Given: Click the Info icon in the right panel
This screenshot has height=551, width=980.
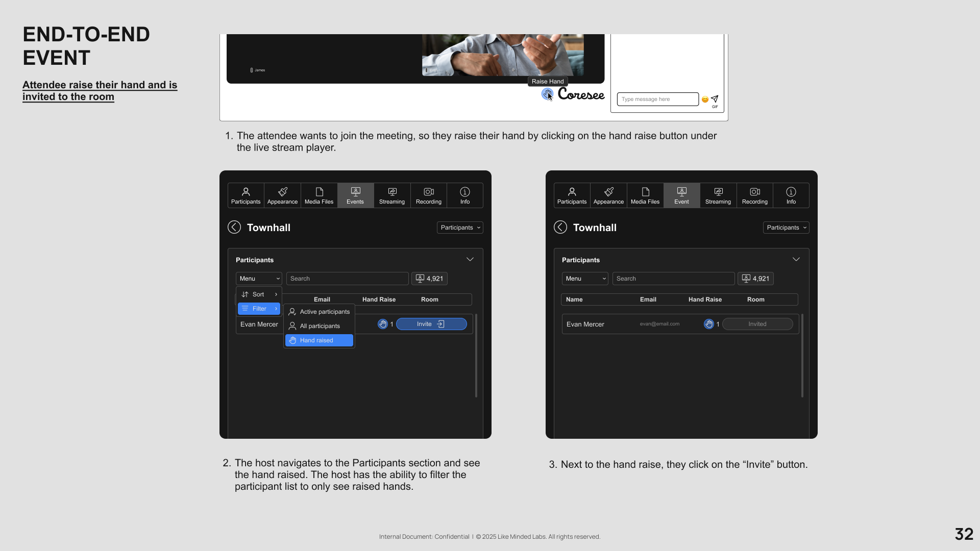Looking at the screenshot, I should [791, 195].
